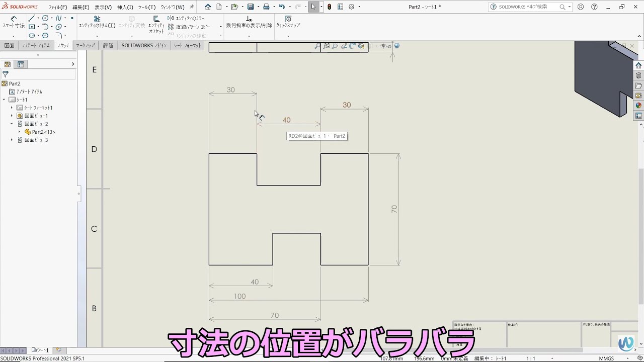Click the Undo icon
The width and height of the screenshot is (644, 362).
point(282,7)
